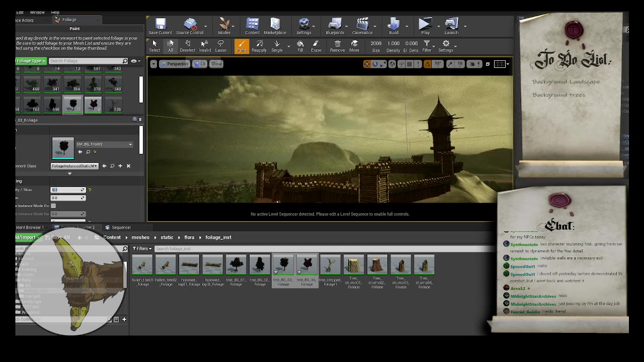Click the foliage Deselect tool
Viewport: 644px width, 362px height.
click(x=187, y=46)
